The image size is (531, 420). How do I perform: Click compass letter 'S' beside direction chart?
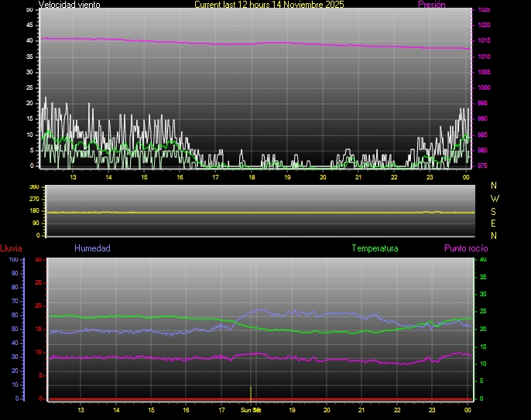[x=495, y=210]
